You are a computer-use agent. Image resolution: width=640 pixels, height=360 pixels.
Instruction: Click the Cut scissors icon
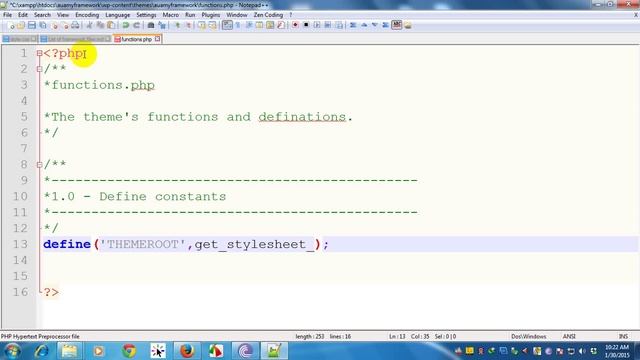(89, 25)
